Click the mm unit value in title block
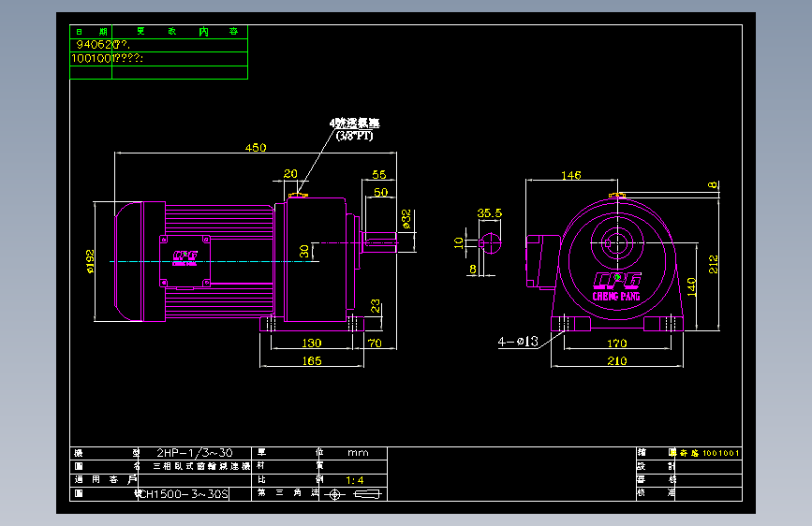Viewport: 812px width, 526px height. (358, 452)
